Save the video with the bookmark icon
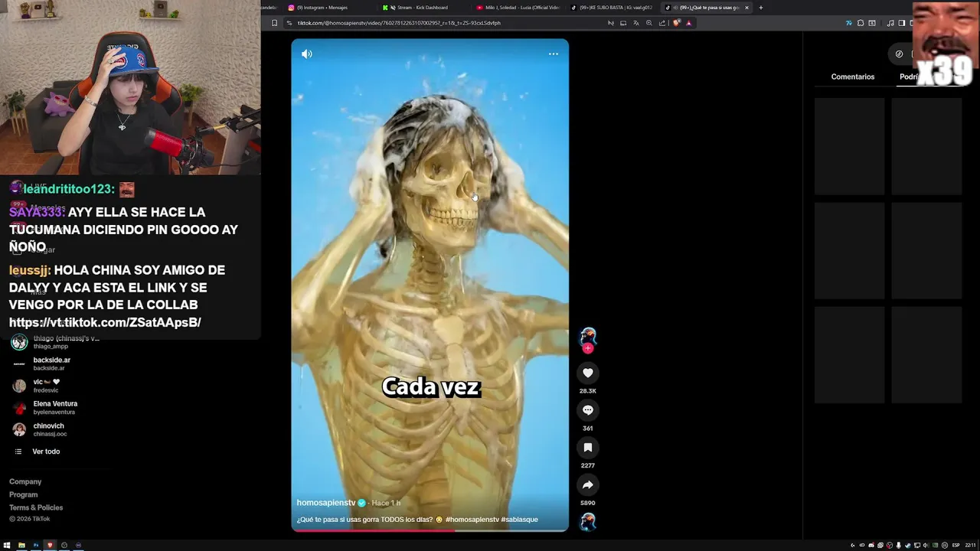 tap(588, 448)
